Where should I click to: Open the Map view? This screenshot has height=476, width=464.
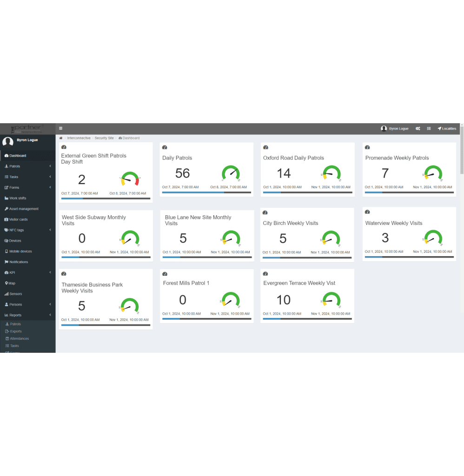14,283
